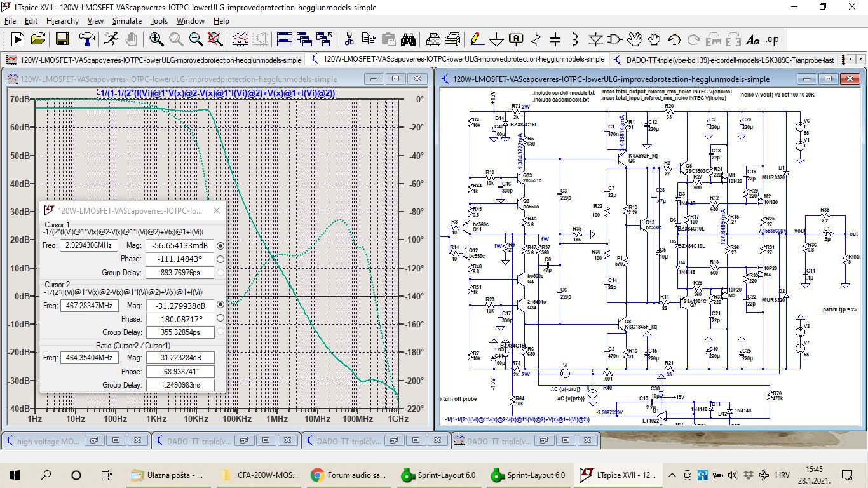
Task: Select the Diode placement tool
Action: pyautogui.click(x=595, y=39)
